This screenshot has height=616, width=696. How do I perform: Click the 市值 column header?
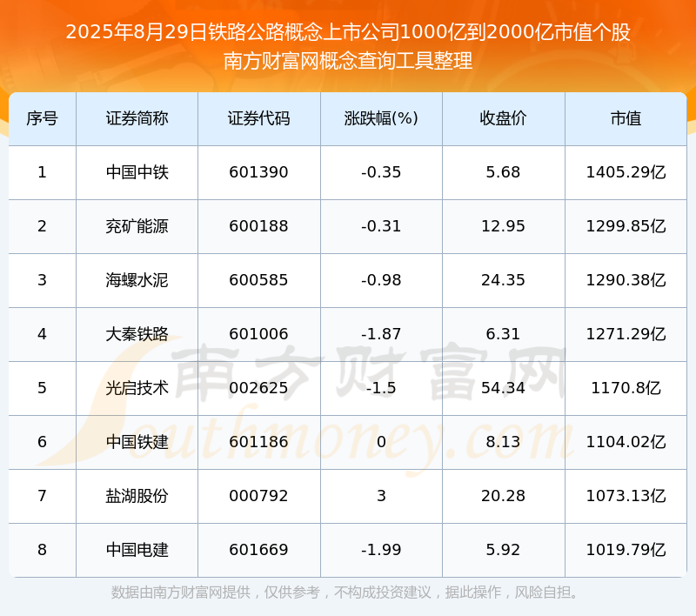click(626, 118)
